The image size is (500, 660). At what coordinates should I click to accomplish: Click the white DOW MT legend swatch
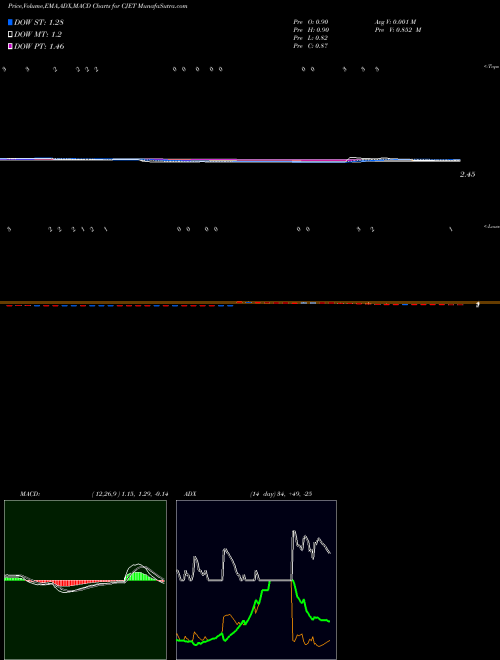[10, 35]
